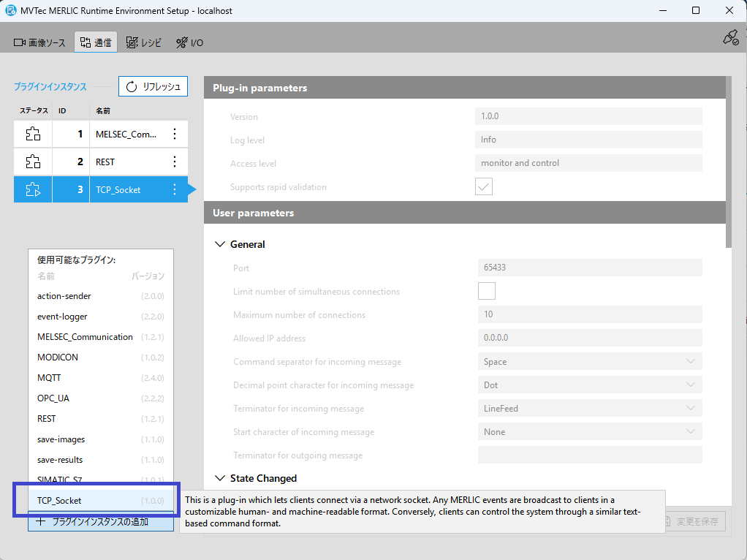Choose event-logger from available plug-ins
The height and width of the screenshot is (560, 747).
point(101,317)
